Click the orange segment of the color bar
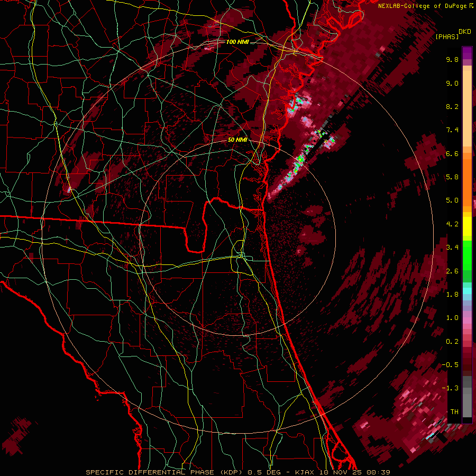 467,179
